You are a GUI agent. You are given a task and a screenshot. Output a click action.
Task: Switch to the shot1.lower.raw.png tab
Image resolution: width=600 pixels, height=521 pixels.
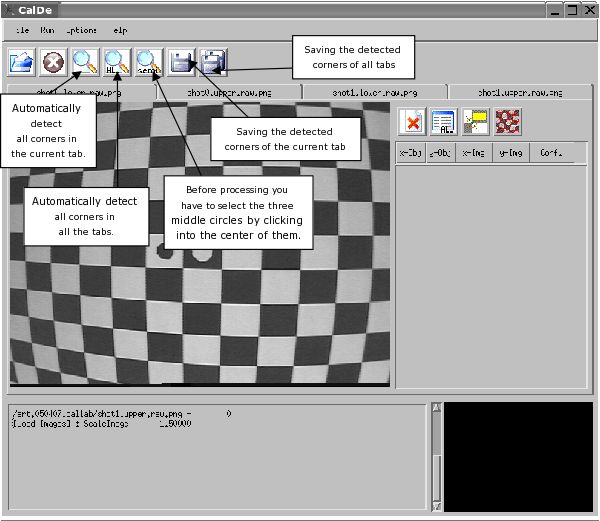coord(374,92)
